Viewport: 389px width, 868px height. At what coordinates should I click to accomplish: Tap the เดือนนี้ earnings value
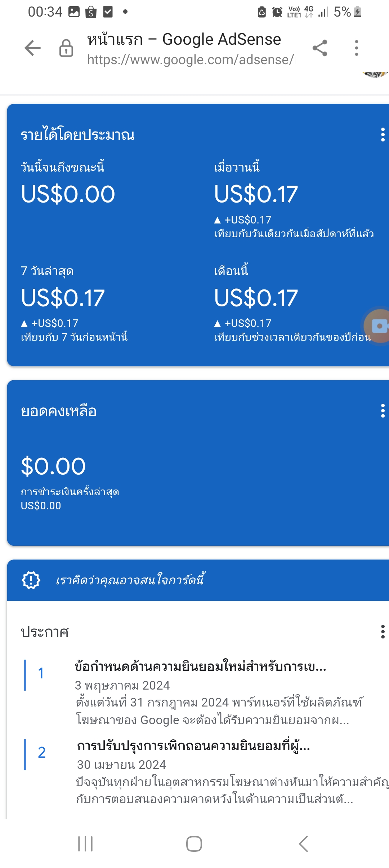pos(256,298)
